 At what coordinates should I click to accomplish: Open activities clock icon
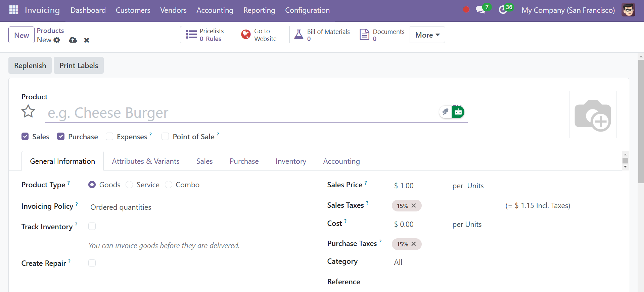pos(503,10)
